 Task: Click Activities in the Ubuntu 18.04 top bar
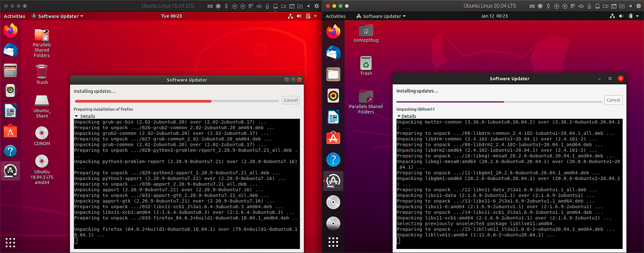click(15, 16)
